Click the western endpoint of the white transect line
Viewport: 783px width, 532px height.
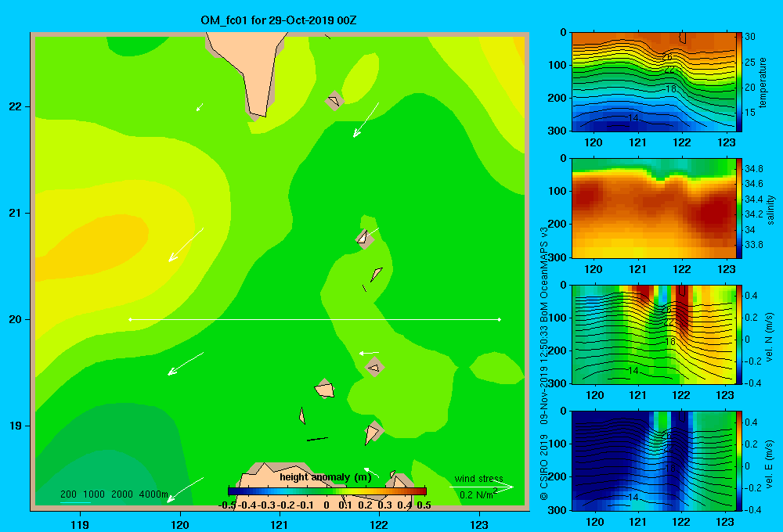pyautogui.click(x=130, y=319)
